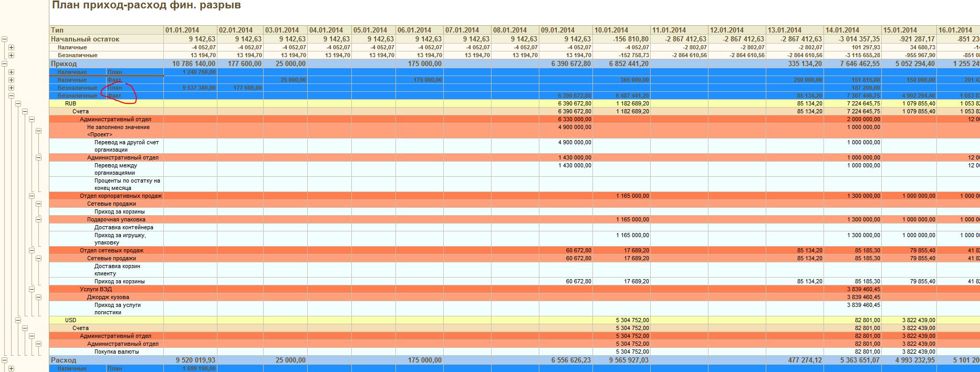Screen dimensions: 980x372
Task: Collapse the Начальный остаток group
Action: [x=4, y=39]
